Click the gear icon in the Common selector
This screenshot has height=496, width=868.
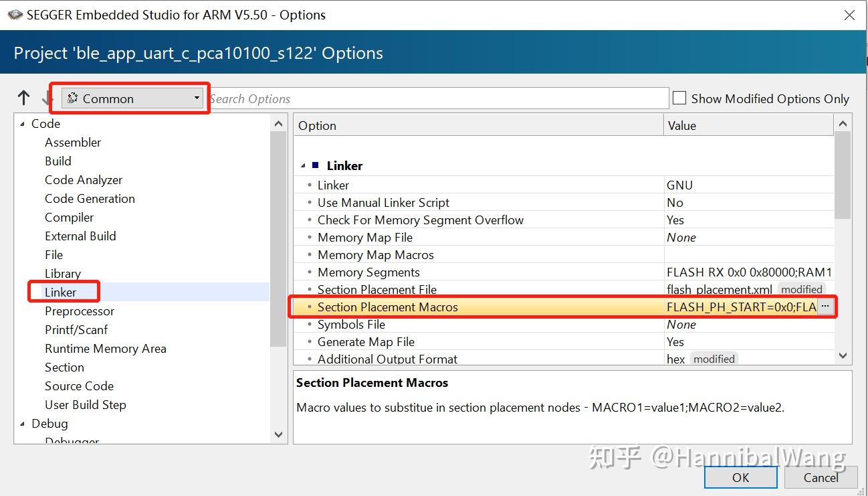click(x=72, y=98)
